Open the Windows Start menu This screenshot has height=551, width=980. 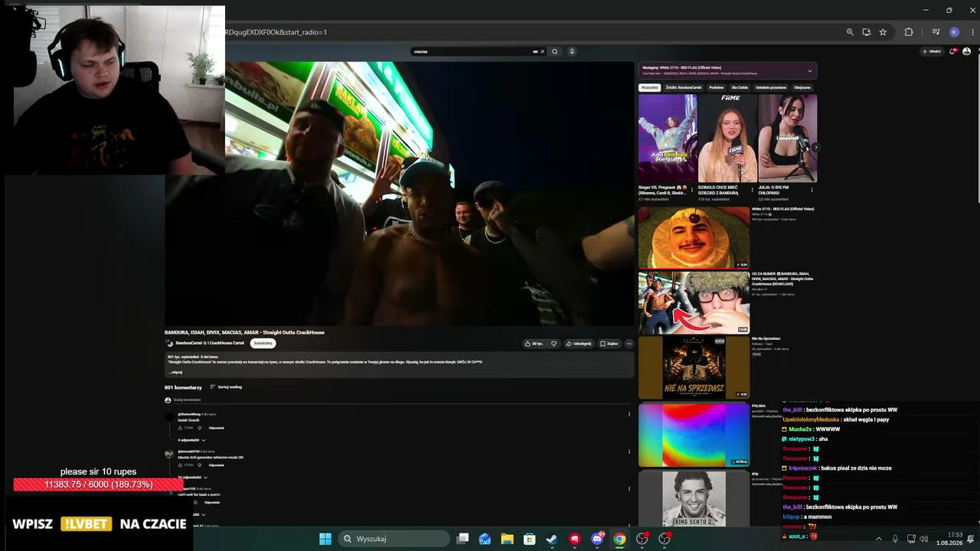(x=325, y=539)
